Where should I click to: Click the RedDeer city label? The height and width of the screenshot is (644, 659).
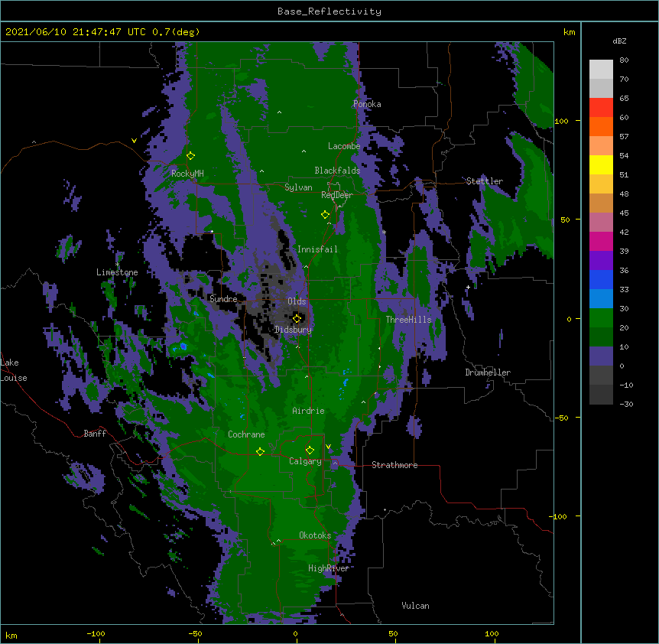click(336, 195)
